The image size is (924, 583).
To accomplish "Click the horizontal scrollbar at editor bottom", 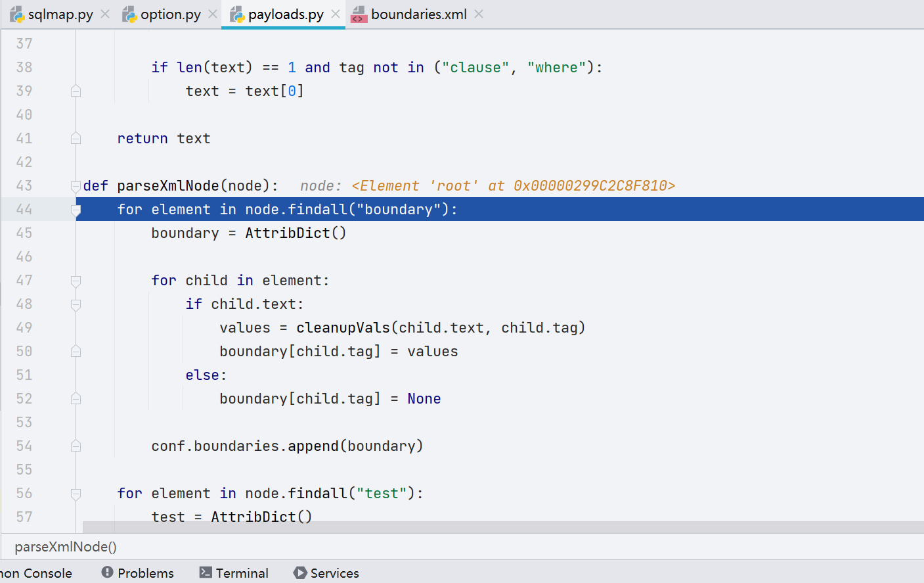I will 503,527.
